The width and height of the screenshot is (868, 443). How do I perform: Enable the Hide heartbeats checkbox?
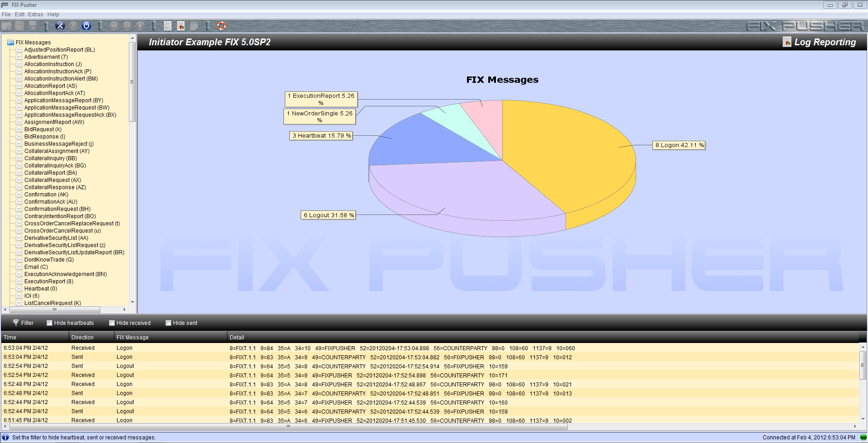[50, 323]
